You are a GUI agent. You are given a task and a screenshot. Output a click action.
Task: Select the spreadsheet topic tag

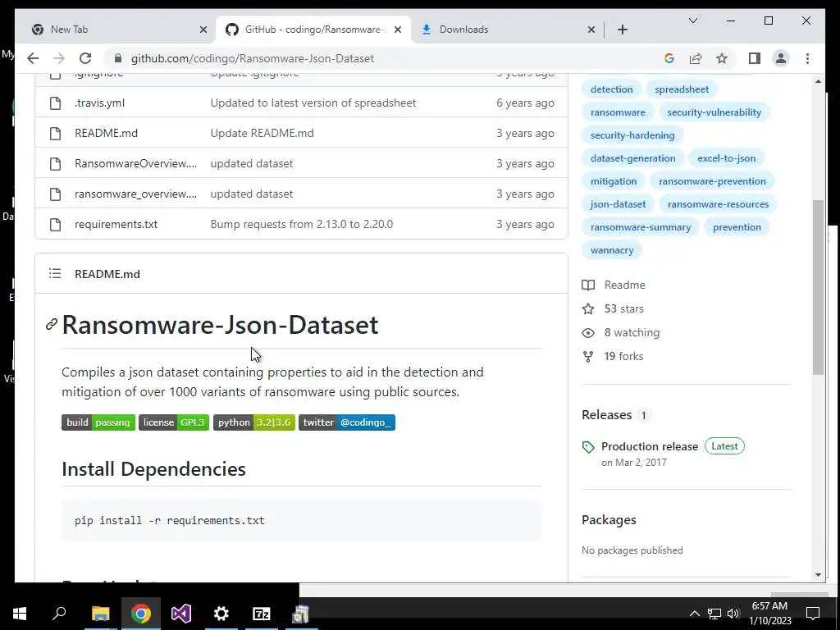tap(682, 89)
